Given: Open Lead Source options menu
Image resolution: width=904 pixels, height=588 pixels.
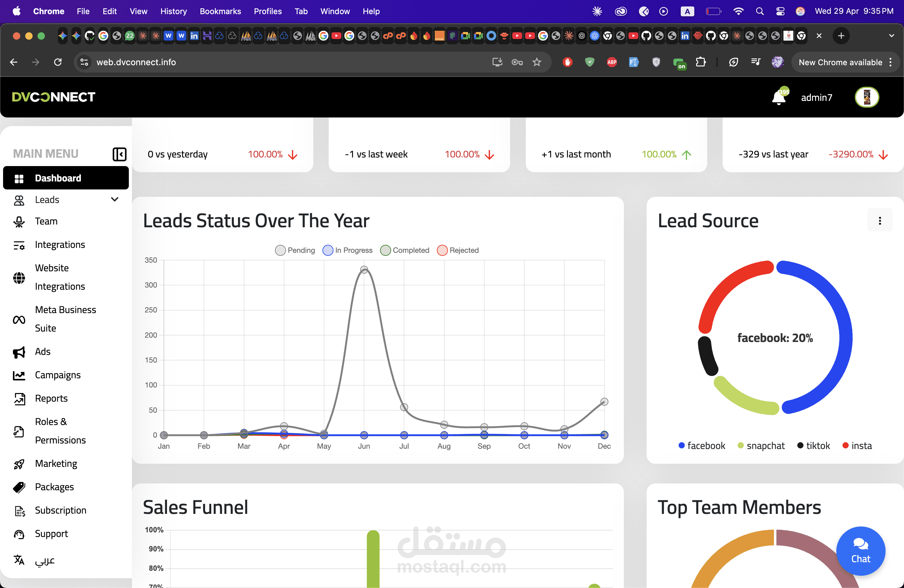Looking at the screenshot, I should point(880,221).
